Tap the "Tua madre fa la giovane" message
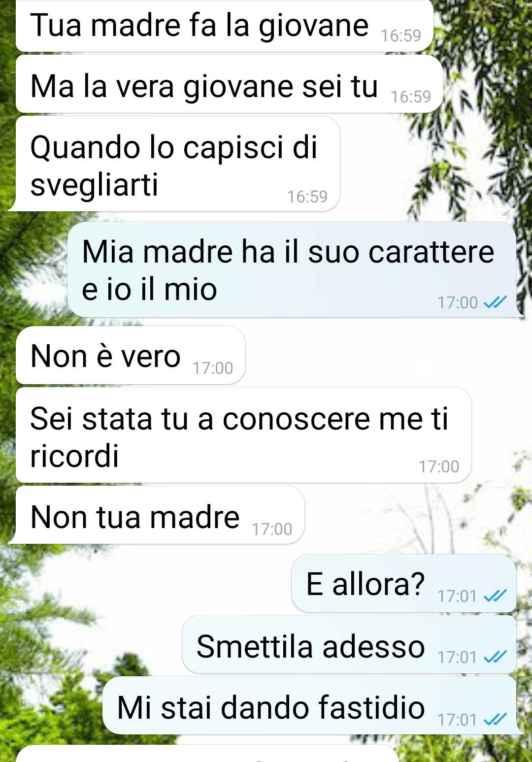 (224, 26)
